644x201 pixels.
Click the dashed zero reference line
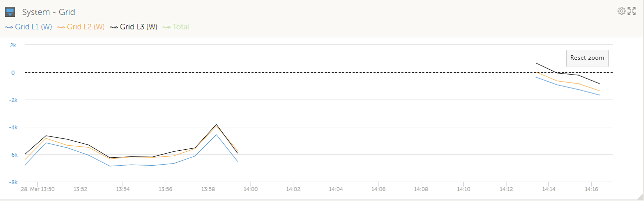pyautogui.click(x=319, y=72)
